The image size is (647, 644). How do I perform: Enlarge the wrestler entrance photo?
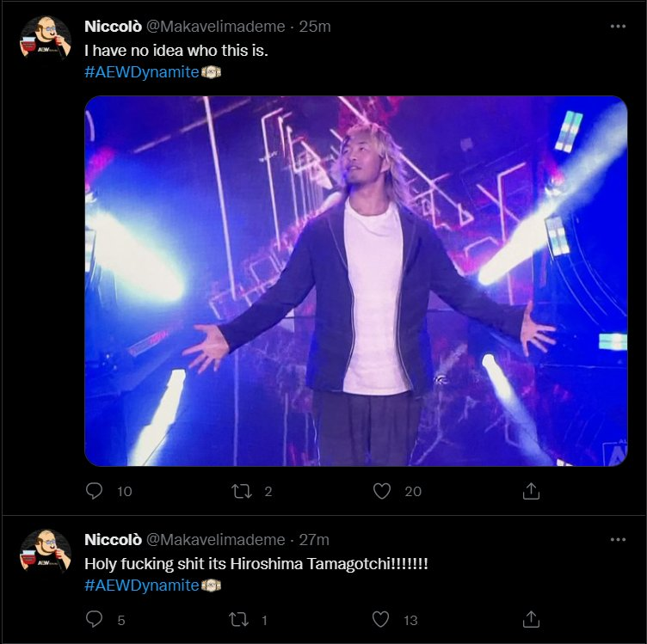coord(355,280)
